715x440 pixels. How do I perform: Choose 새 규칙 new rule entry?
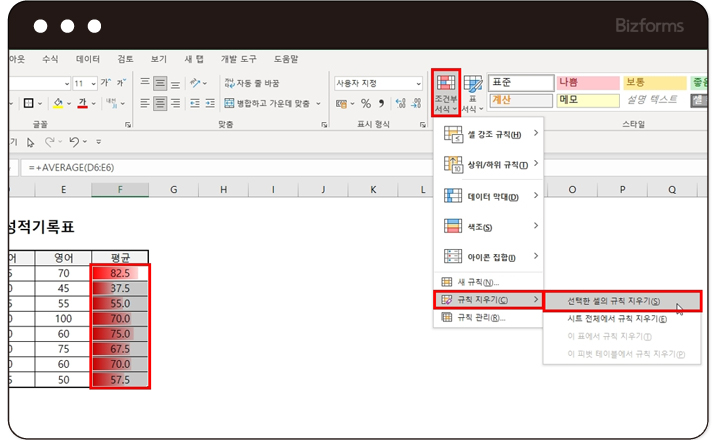coord(488,282)
